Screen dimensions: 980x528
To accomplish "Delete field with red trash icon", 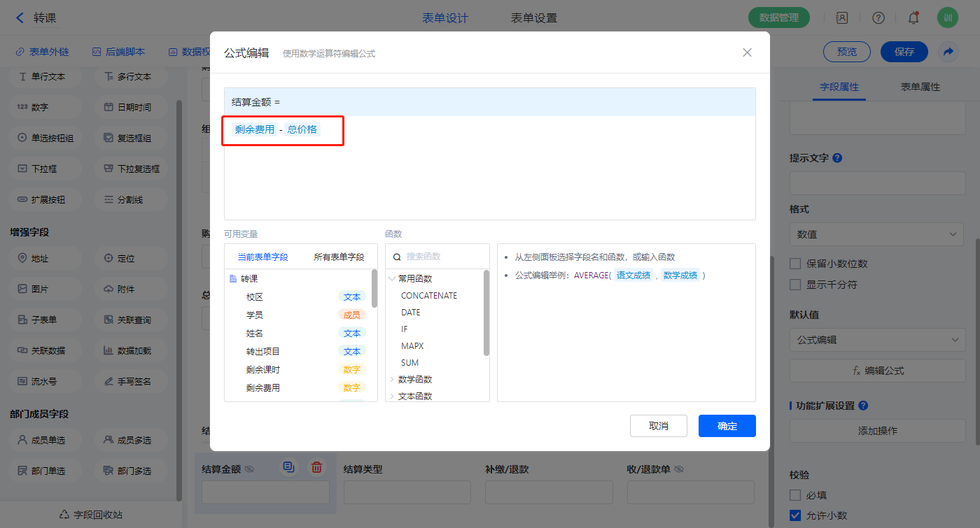I will [316, 467].
